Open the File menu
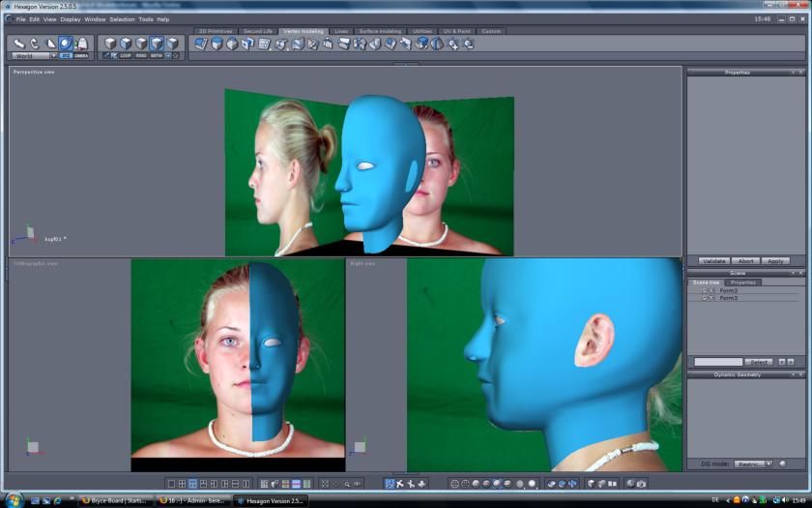Screen dimensions: 812x508 pos(20,19)
